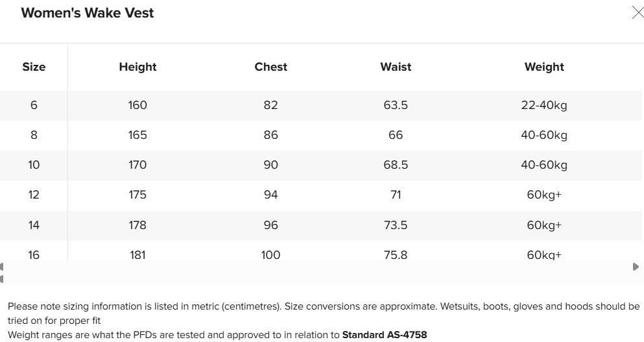
Task: Select the 63.5 waist value
Action: click(396, 105)
